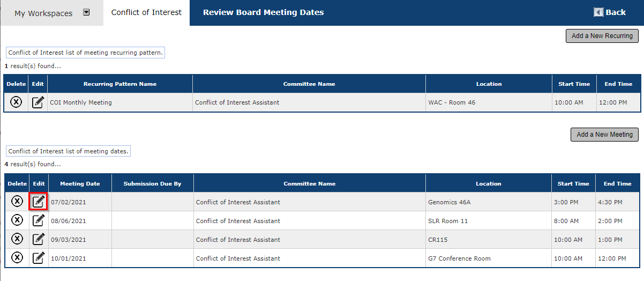644x281 pixels.
Task: Edit the 10/01/2021 meeting entry
Action: [x=39, y=258]
